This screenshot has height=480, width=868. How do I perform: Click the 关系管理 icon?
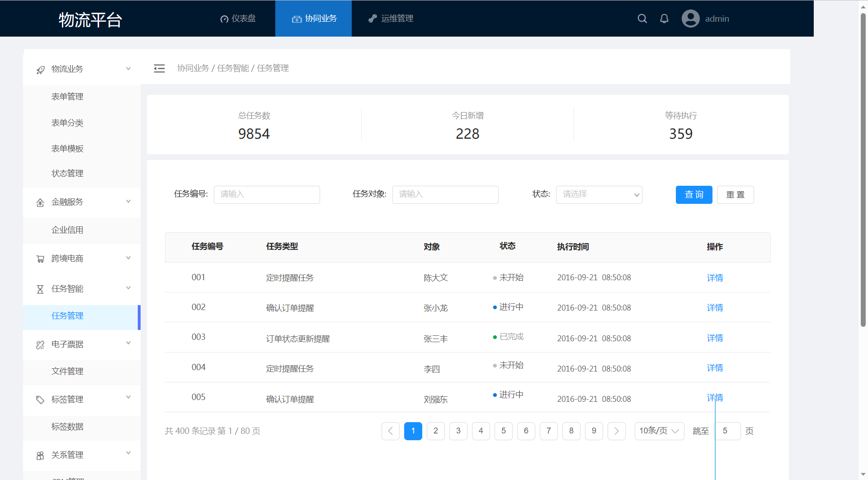coord(40,456)
